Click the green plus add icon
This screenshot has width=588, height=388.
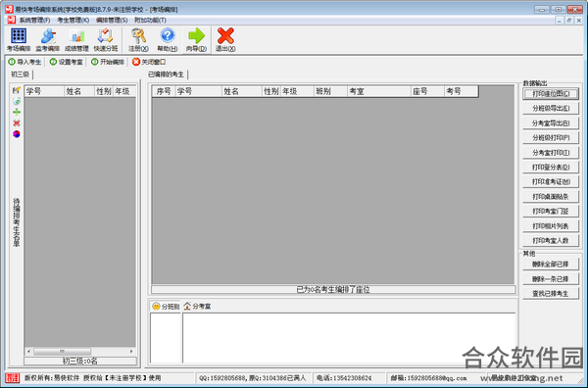pyautogui.click(x=16, y=112)
